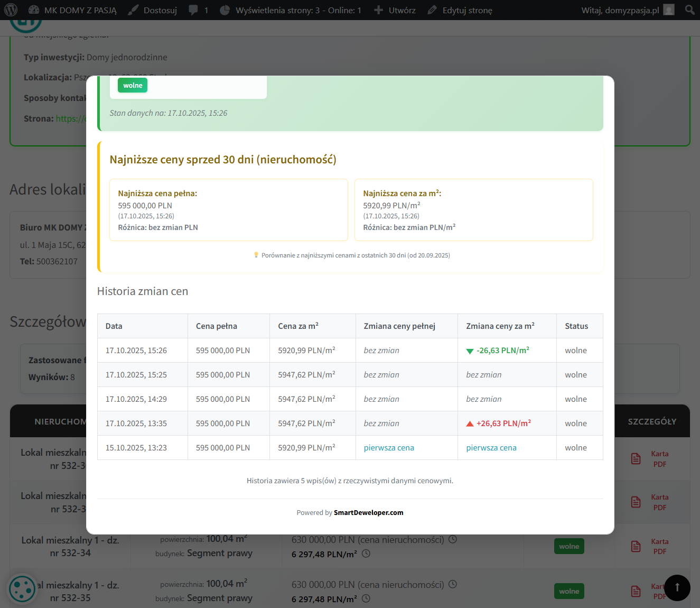
Task: Click the admin bar search magnifier
Action: tap(689, 10)
